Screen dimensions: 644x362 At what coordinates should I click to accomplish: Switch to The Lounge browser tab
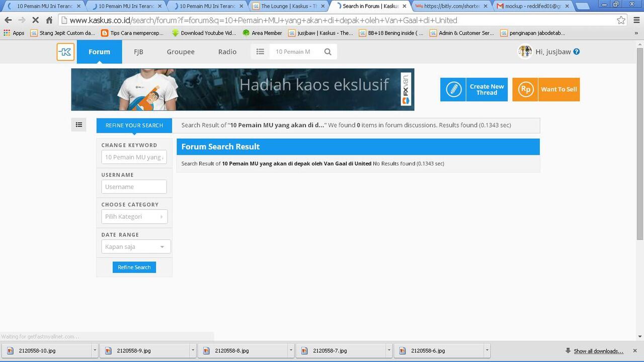(288, 6)
